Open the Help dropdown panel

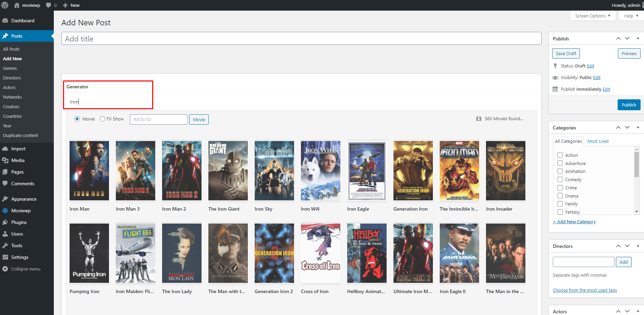pyautogui.click(x=631, y=16)
